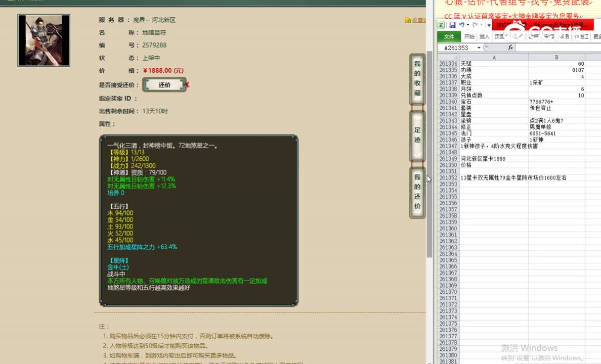Open 我的收藏 side tab
Screen dimensions: 601x364
[417, 78]
